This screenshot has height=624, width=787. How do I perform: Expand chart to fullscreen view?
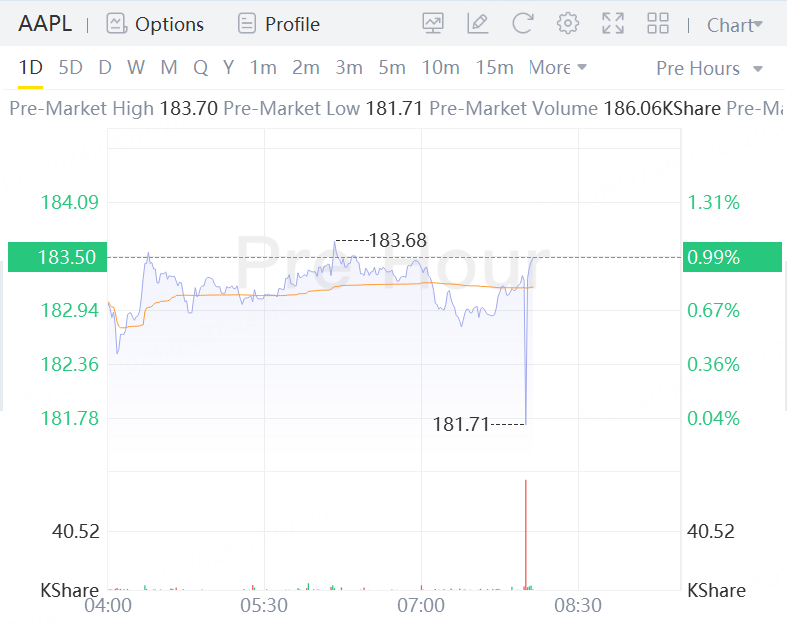[613, 24]
